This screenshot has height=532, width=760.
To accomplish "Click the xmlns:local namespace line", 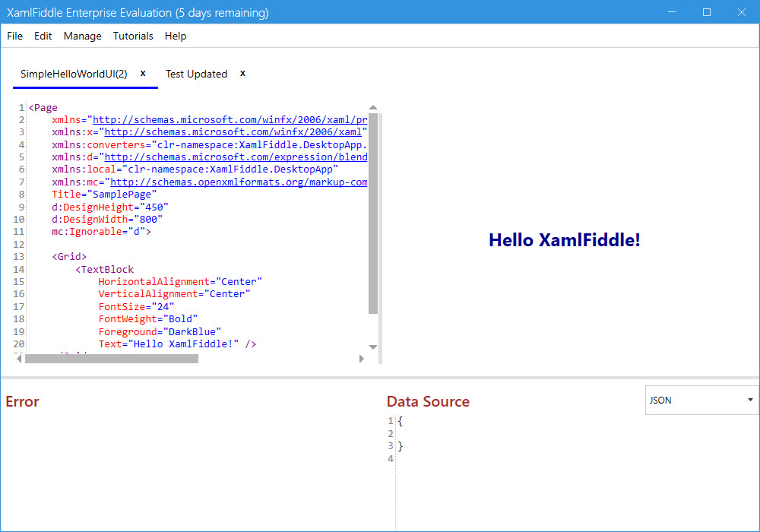I will tap(195, 169).
